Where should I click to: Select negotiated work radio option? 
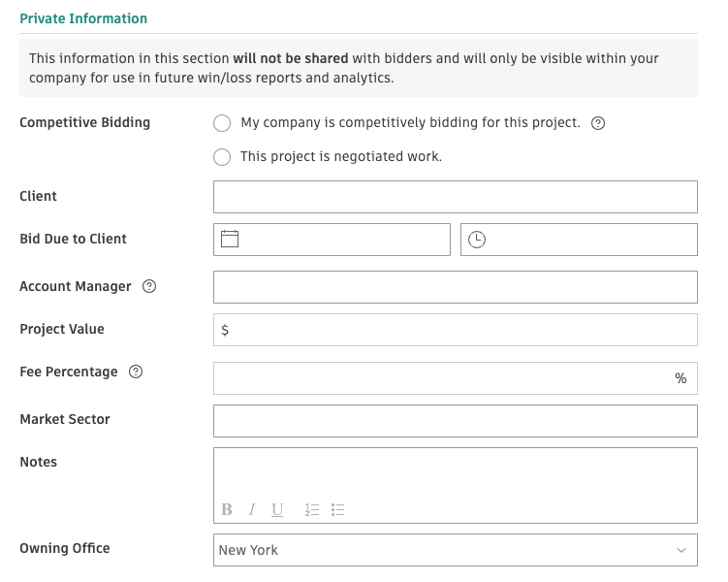tap(222, 156)
